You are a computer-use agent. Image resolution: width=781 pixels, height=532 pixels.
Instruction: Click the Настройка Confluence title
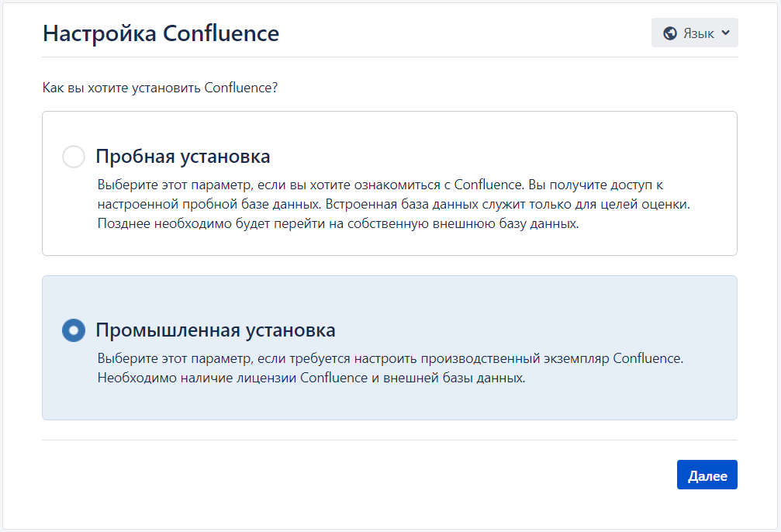(161, 33)
